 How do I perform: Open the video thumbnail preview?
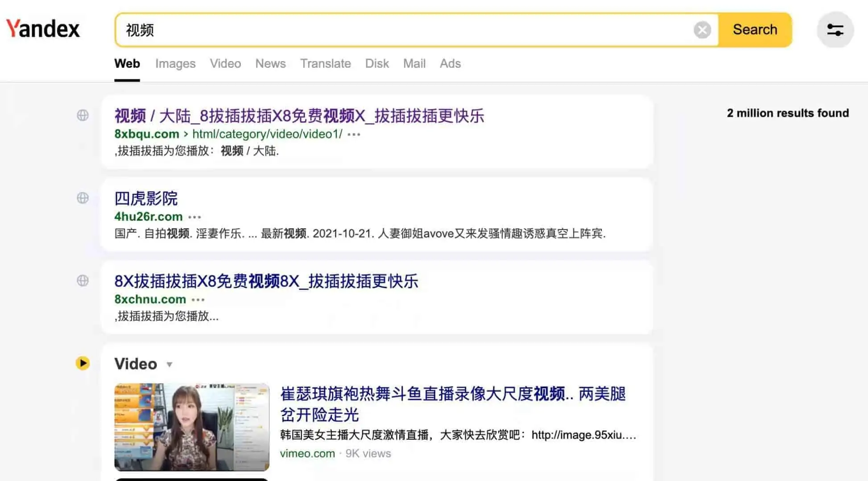pyautogui.click(x=192, y=427)
